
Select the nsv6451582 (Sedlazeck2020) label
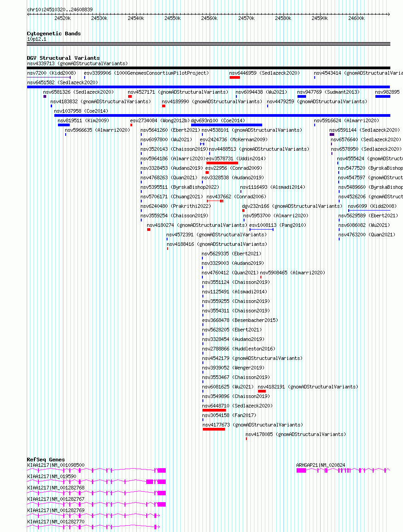pyautogui.click(x=62, y=82)
